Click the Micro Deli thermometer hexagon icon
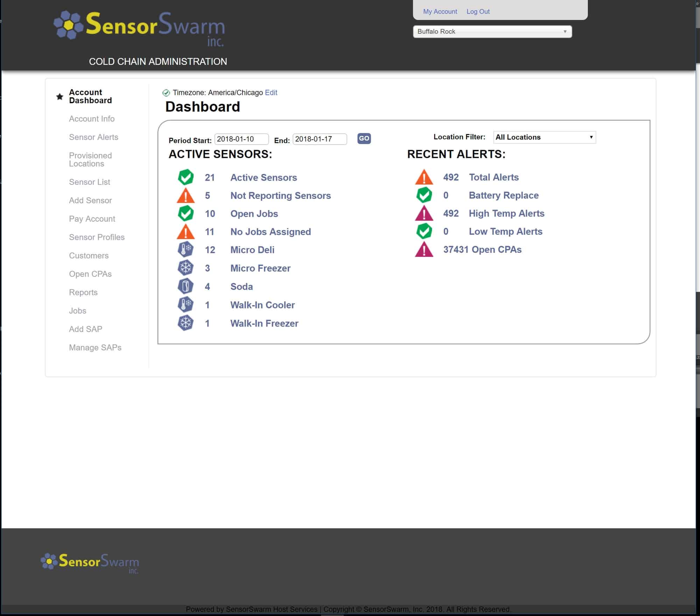The width and height of the screenshot is (700, 616). coord(185,250)
